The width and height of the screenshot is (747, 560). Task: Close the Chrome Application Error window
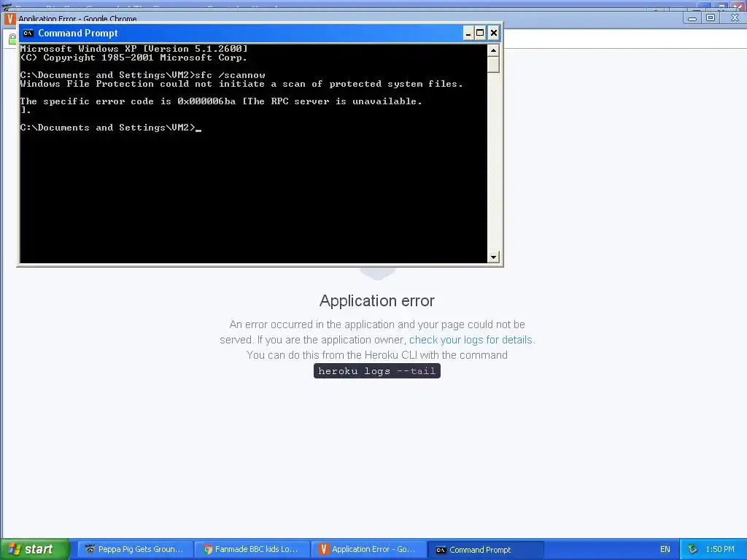[735, 18]
